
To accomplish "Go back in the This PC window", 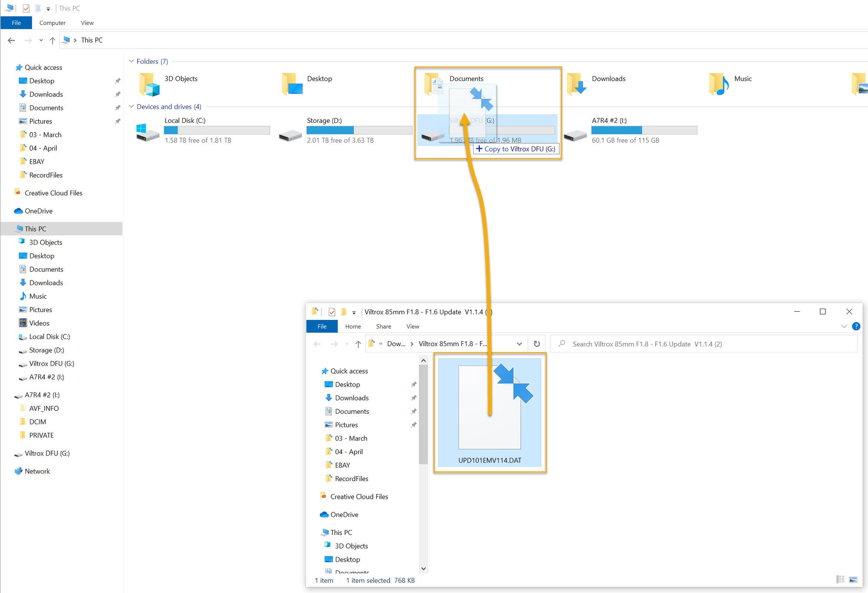I will tap(11, 40).
